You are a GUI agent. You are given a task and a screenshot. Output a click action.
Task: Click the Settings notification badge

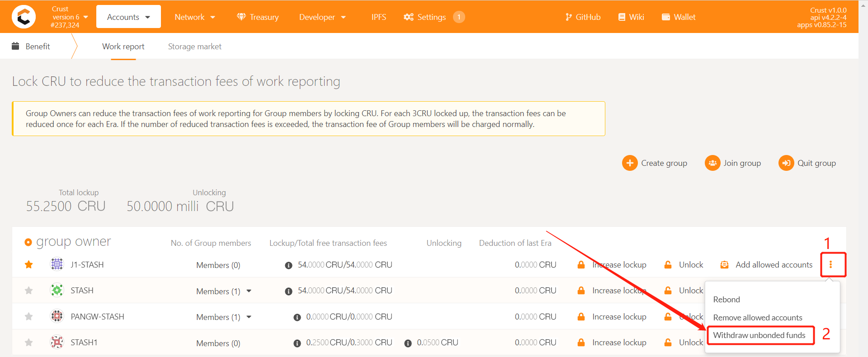coord(459,17)
